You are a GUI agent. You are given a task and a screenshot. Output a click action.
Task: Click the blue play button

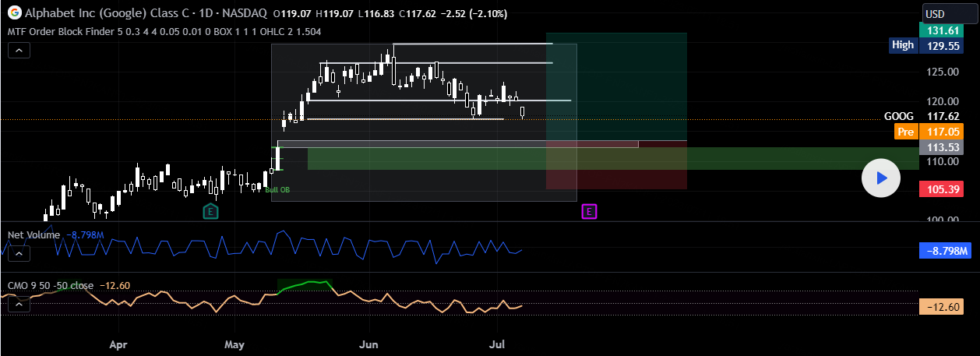[881, 178]
